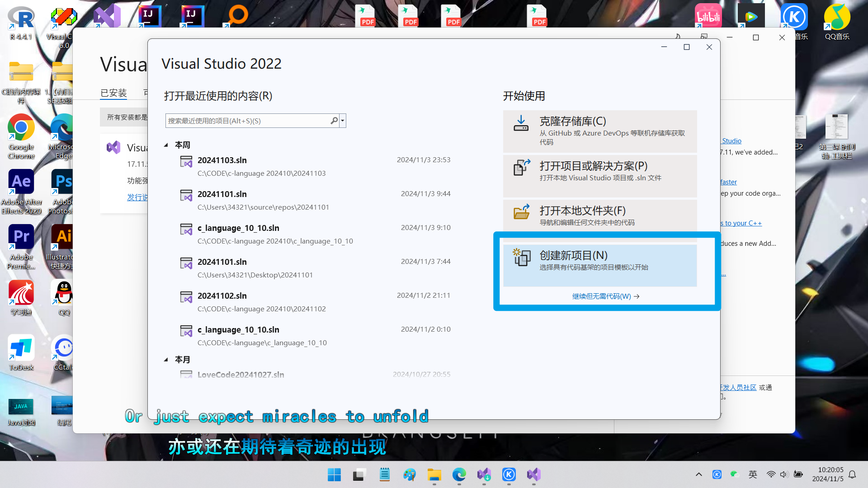Screen dimensions: 868x488
Task: Click the Clone repository download icon
Action: coord(521,123)
